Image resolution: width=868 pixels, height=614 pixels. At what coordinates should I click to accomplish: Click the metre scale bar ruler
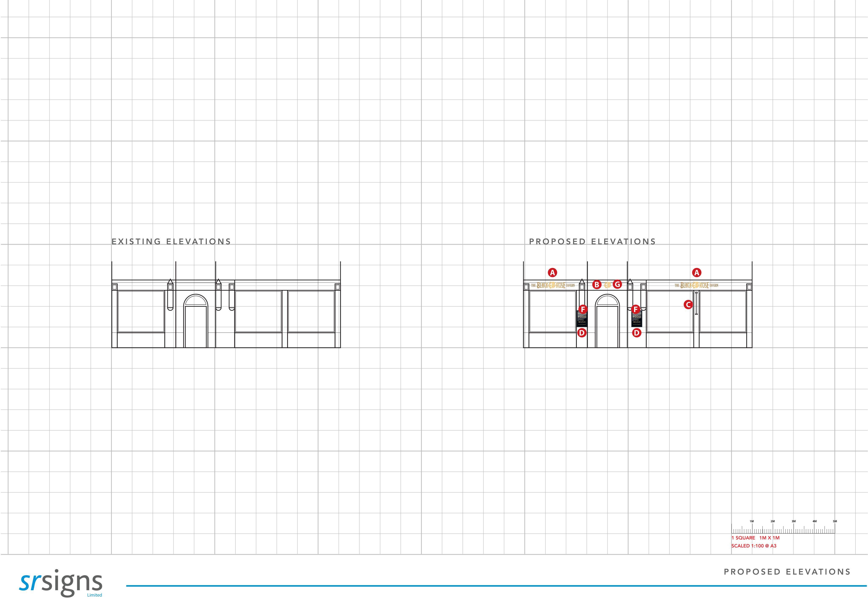(x=783, y=529)
